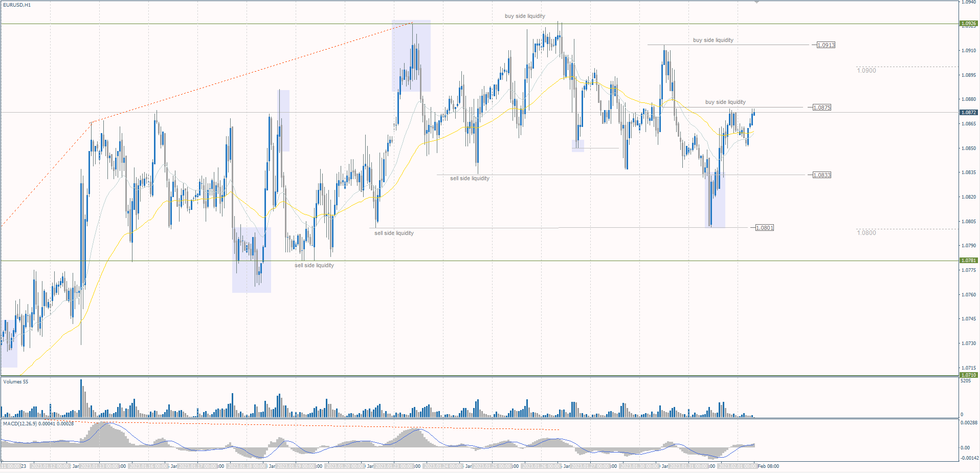
Task: Select the small blue rectangle near 1.0850 line
Action: click(x=578, y=146)
